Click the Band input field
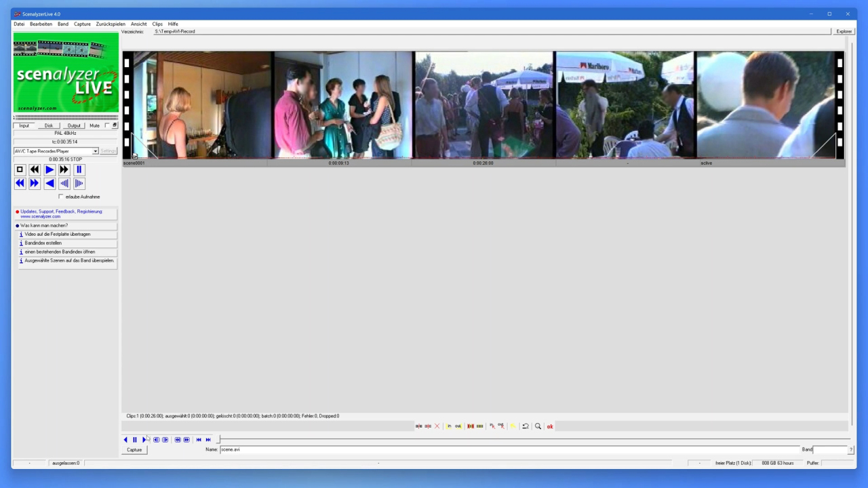This screenshot has height=488, width=868. click(831, 449)
